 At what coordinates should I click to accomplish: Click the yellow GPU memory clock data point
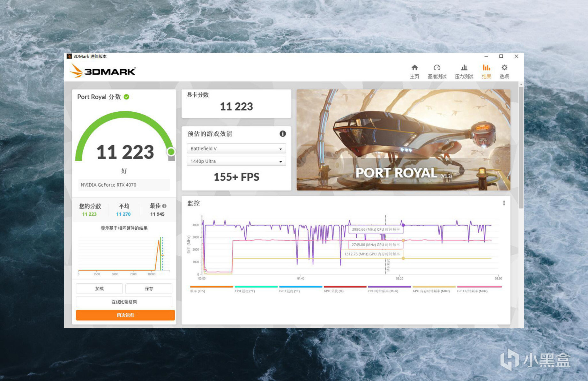403,258
